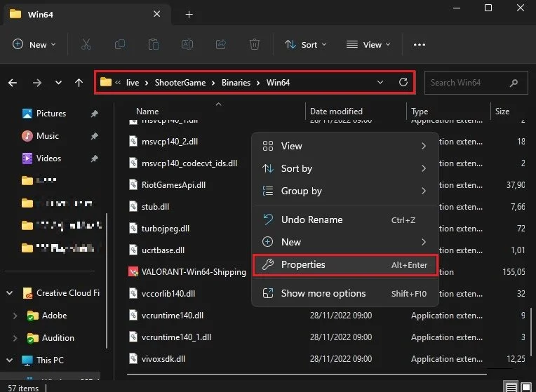Select Creative Cloud Files in sidebar
536x392 pixels.
point(68,293)
